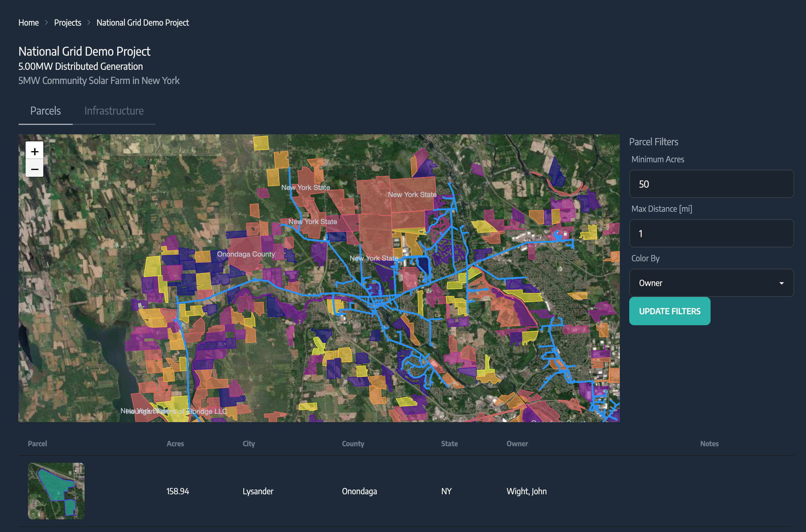
Task: Sort table by Parcel column header
Action: click(37, 443)
